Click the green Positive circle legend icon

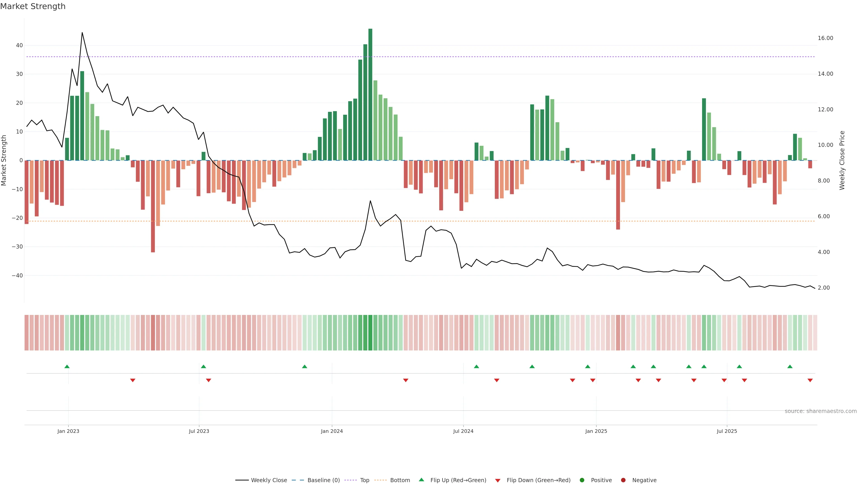click(582, 480)
